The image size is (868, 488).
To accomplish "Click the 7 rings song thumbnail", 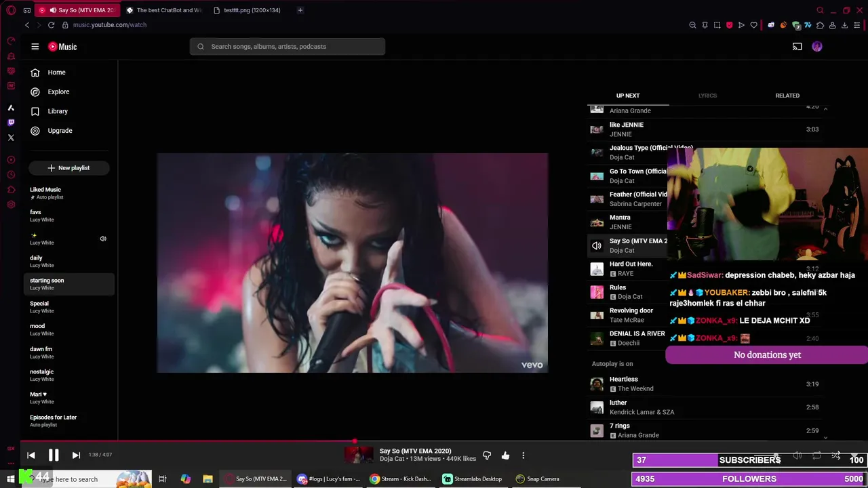I will [597, 430].
